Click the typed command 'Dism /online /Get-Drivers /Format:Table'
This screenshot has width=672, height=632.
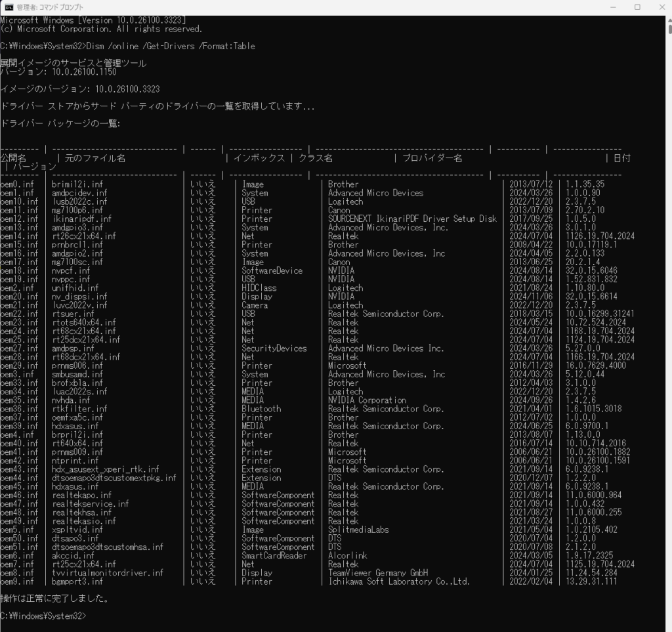[171, 47]
